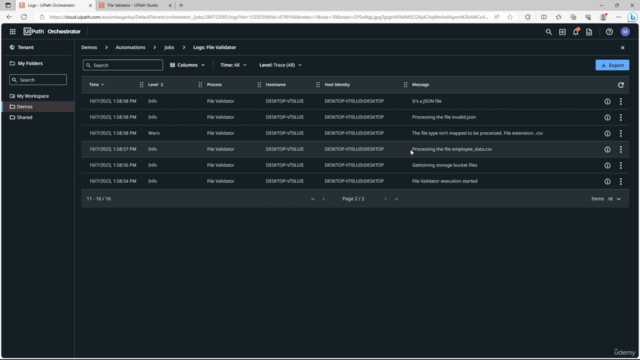Select the Demos folder in sidebar
The image size is (640, 360).
coord(38,107)
